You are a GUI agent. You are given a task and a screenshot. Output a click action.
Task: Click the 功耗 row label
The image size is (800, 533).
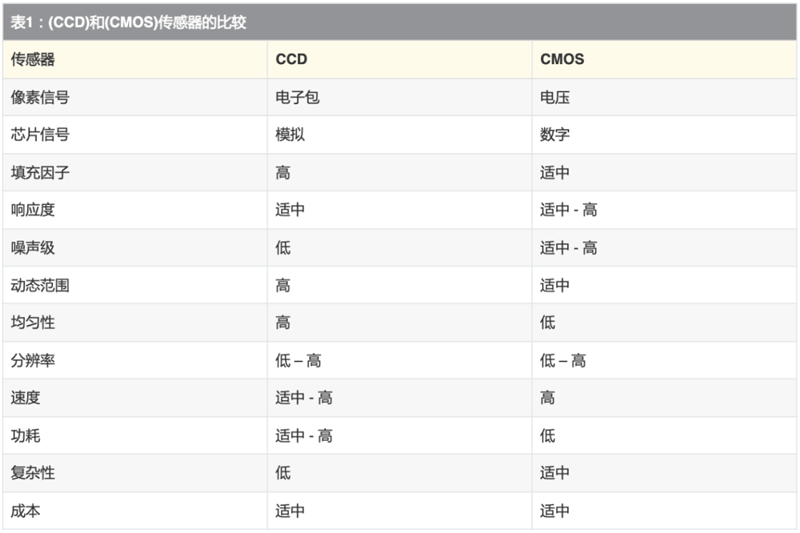[x=26, y=435]
